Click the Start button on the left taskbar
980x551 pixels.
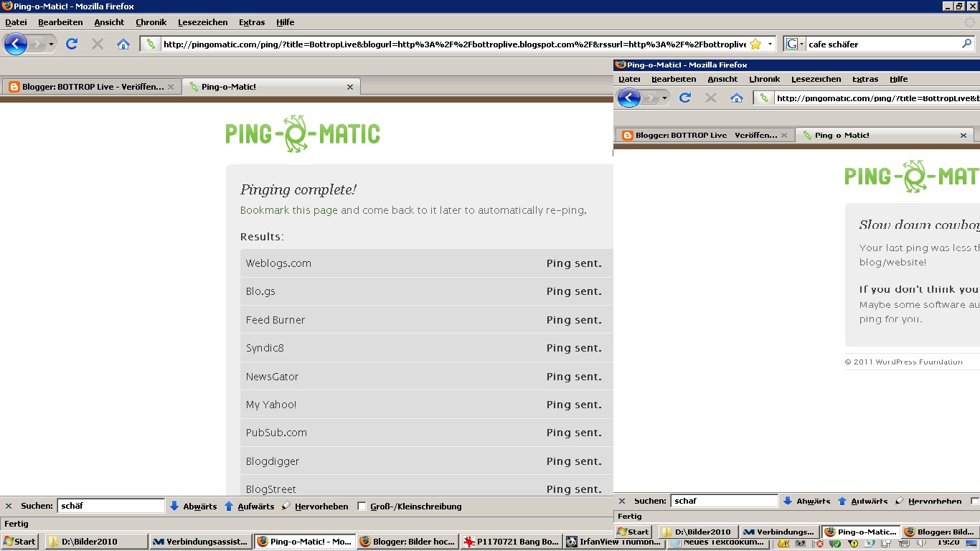20,541
